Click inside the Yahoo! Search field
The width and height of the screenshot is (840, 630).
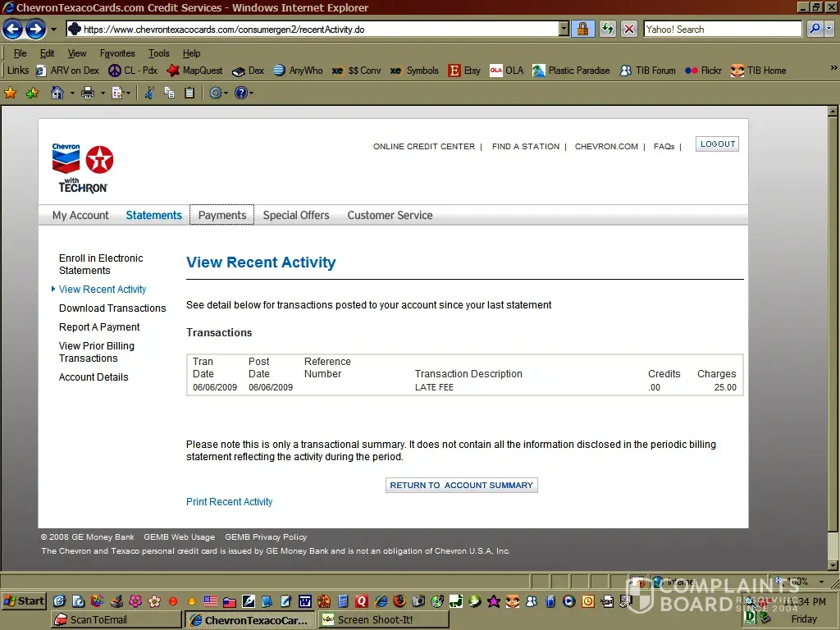722,30
